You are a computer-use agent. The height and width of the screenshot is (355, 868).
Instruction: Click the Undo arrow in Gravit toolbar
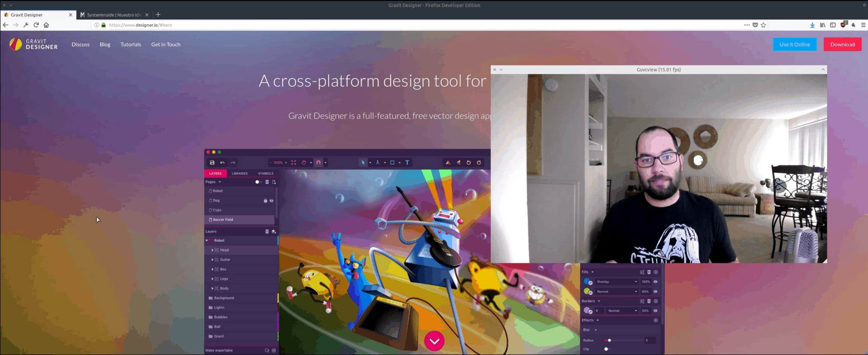[222, 163]
